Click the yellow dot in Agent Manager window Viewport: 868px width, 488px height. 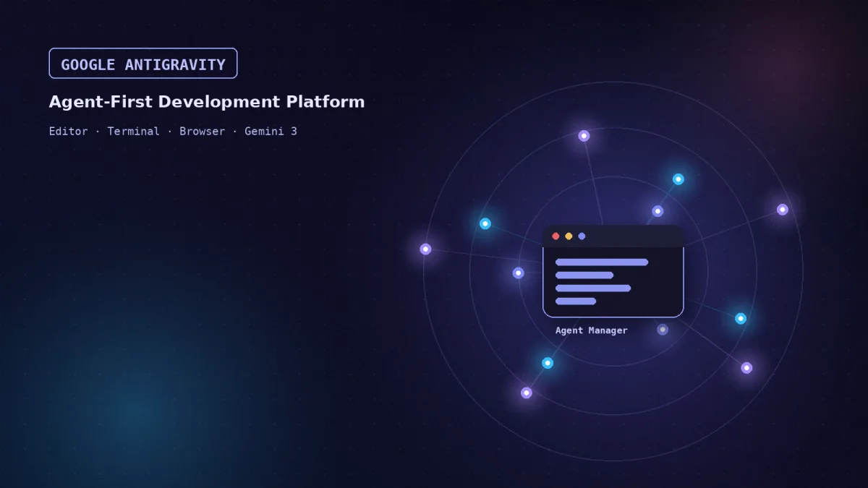tap(569, 236)
